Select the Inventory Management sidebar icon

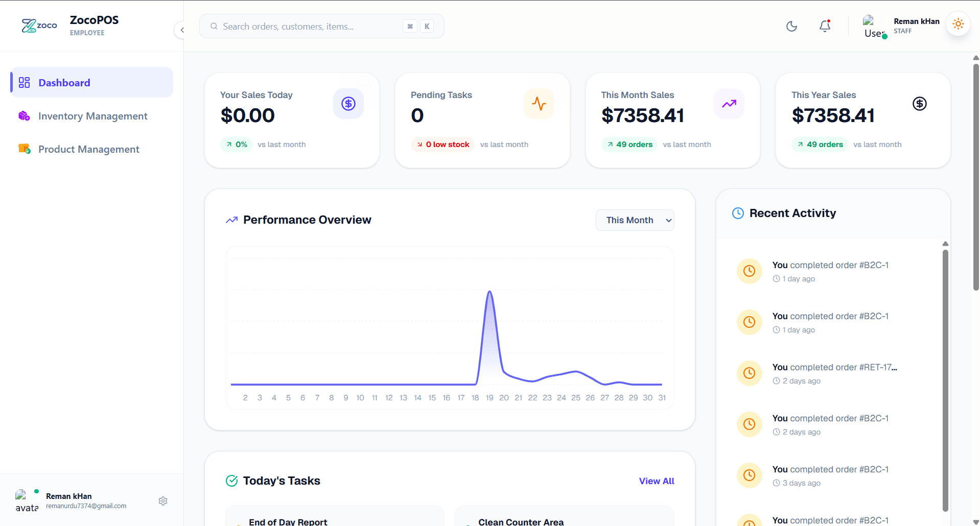(x=24, y=116)
